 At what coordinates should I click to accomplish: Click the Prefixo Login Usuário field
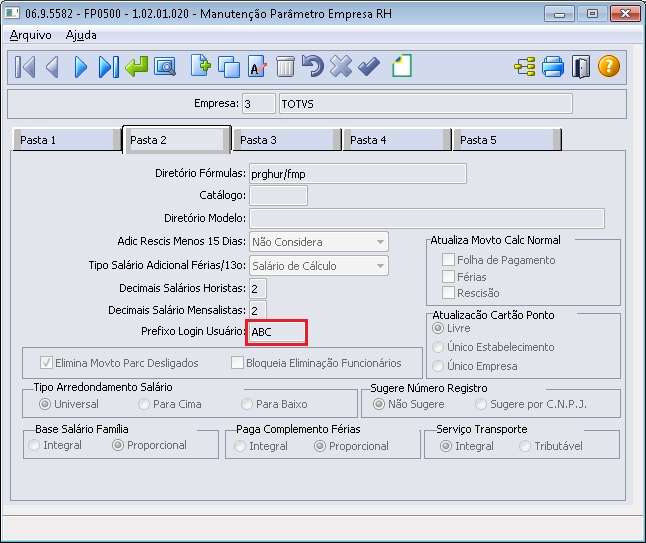coord(276,332)
